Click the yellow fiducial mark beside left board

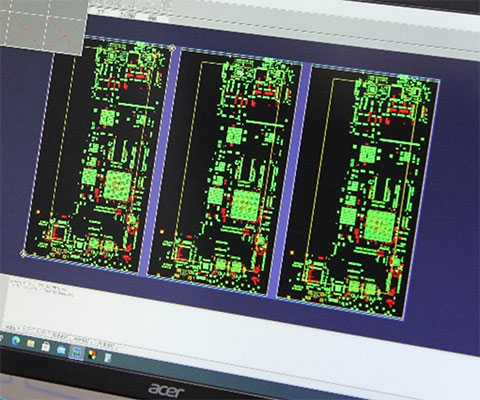38,212
